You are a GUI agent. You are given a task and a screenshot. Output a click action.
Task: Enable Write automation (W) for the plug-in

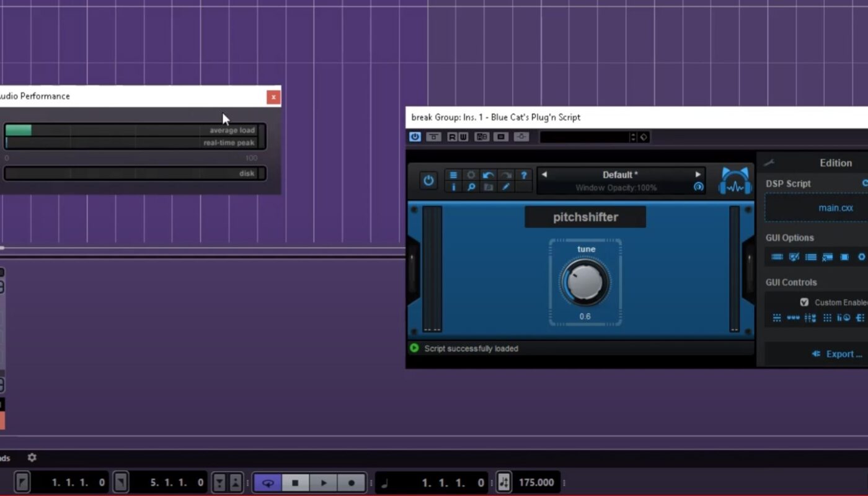463,137
